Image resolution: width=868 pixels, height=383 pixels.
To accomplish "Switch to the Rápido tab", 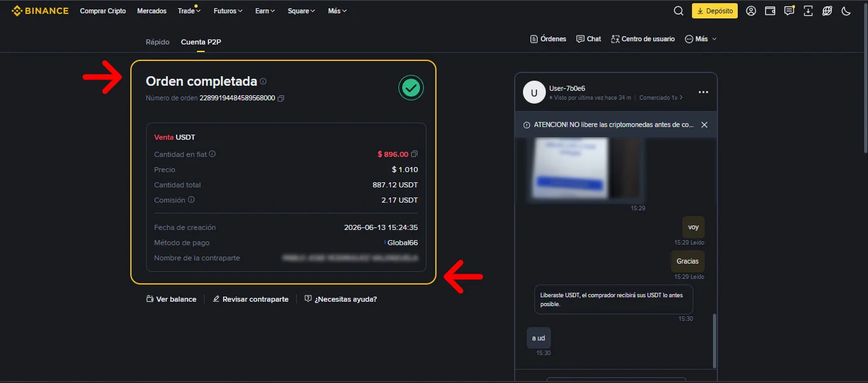I will (x=158, y=42).
